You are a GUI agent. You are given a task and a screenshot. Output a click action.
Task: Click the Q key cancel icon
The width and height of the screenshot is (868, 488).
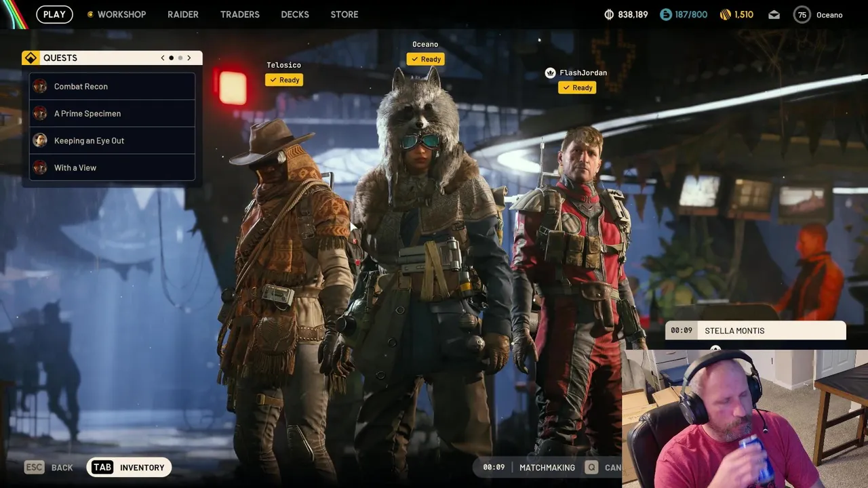click(x=591, y=467)
